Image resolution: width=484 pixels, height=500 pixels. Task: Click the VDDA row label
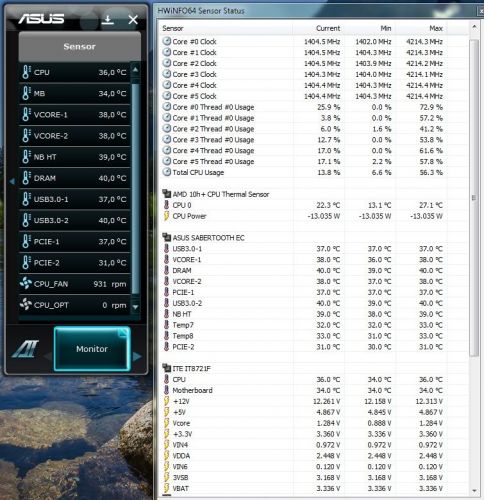[181, 456]
